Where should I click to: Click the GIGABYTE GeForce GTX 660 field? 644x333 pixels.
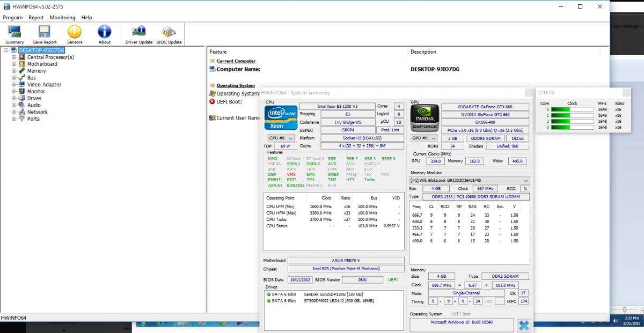[x=485, y=106]
